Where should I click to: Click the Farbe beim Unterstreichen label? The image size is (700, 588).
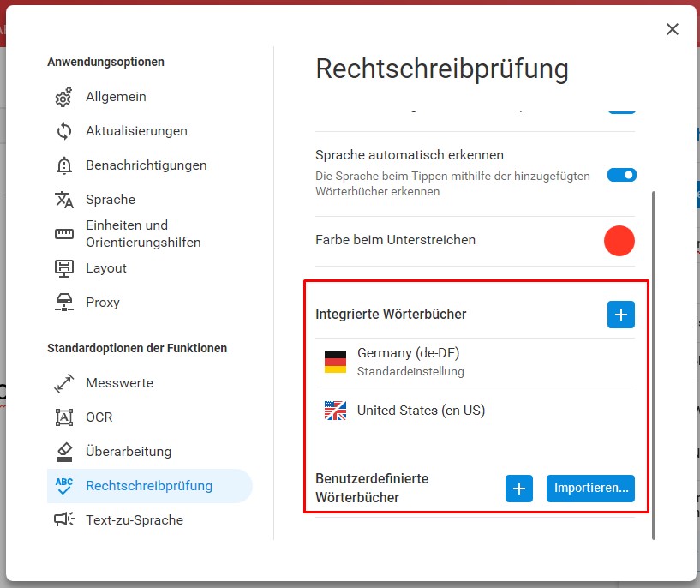tap(395, 240)
